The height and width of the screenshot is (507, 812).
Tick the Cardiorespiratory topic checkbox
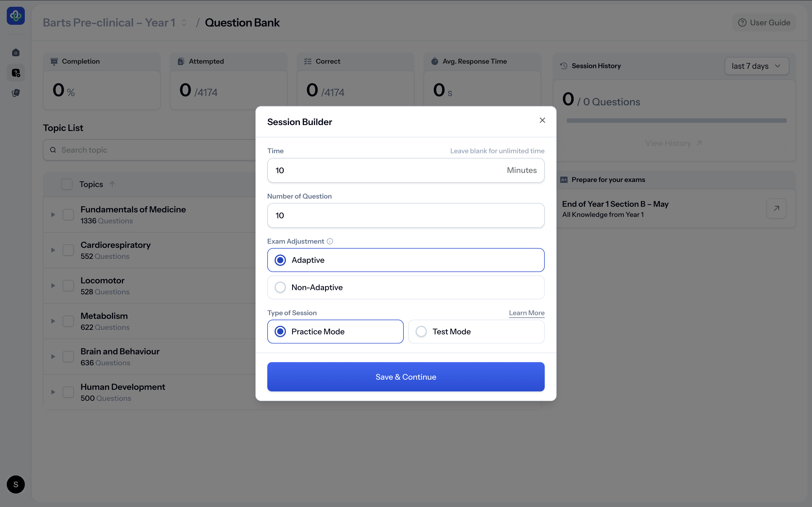(68, 250)
